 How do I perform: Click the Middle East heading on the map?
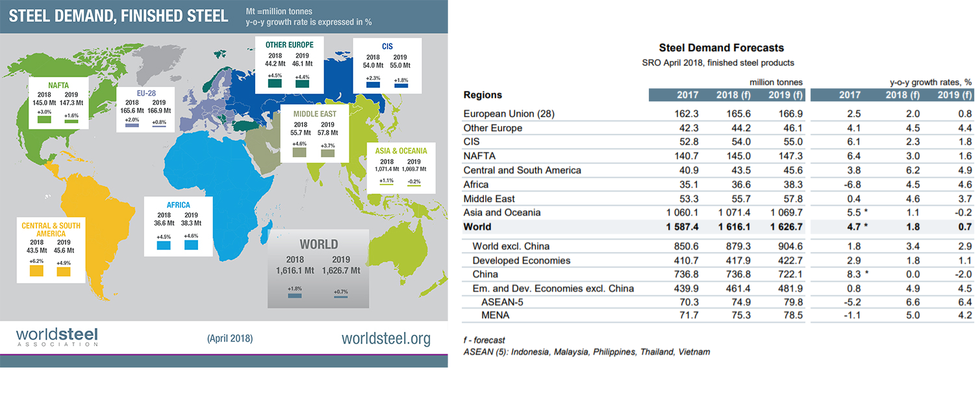(308, 114)
